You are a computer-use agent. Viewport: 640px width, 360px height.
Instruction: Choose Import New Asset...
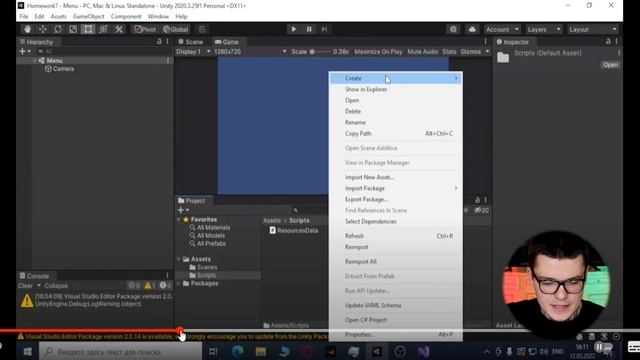pos(369,177)
